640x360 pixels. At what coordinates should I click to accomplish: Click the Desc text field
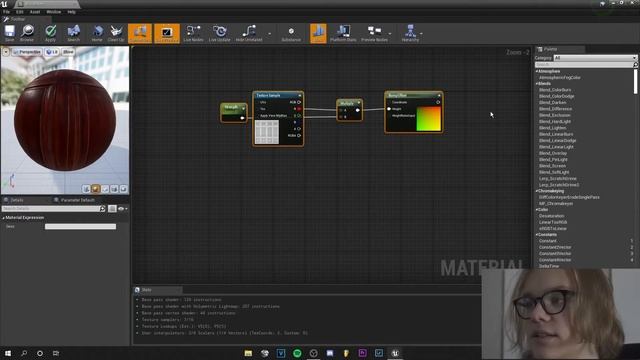[x=80, y=227]
